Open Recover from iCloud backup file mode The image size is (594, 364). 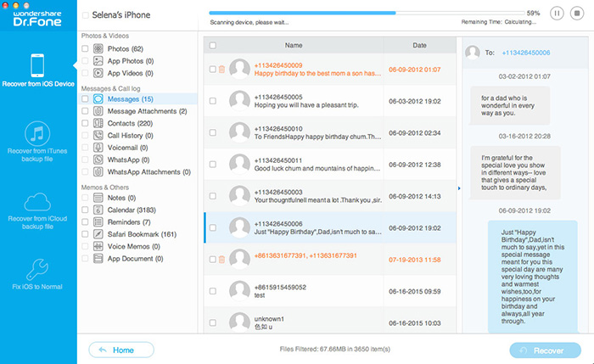tap(37, 211)
